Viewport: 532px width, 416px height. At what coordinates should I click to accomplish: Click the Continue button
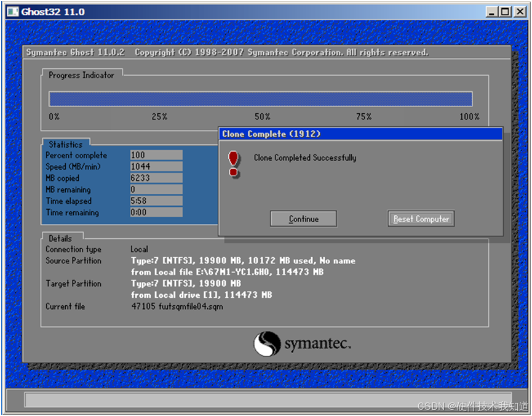tap(303, 218)
